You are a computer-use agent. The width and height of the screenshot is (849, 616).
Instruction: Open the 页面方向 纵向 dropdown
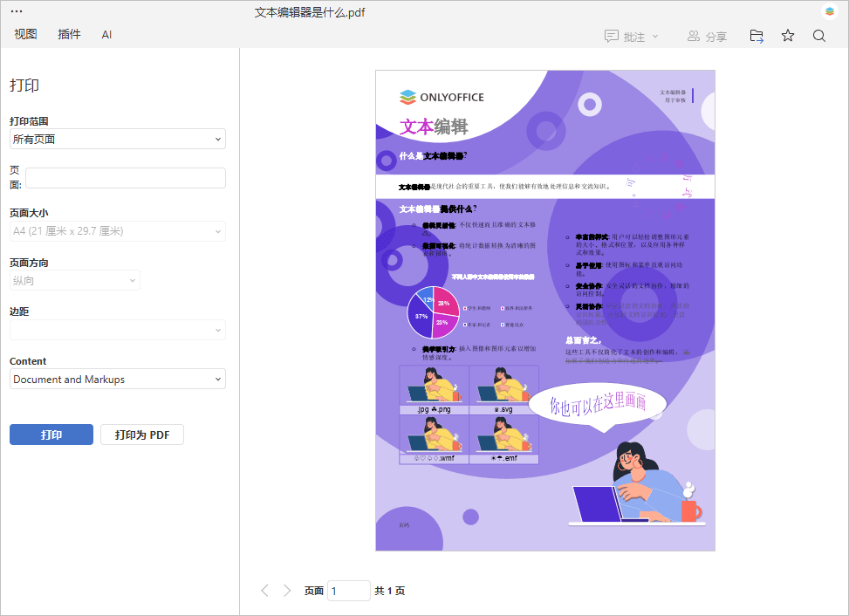click(x=74, y=280)
